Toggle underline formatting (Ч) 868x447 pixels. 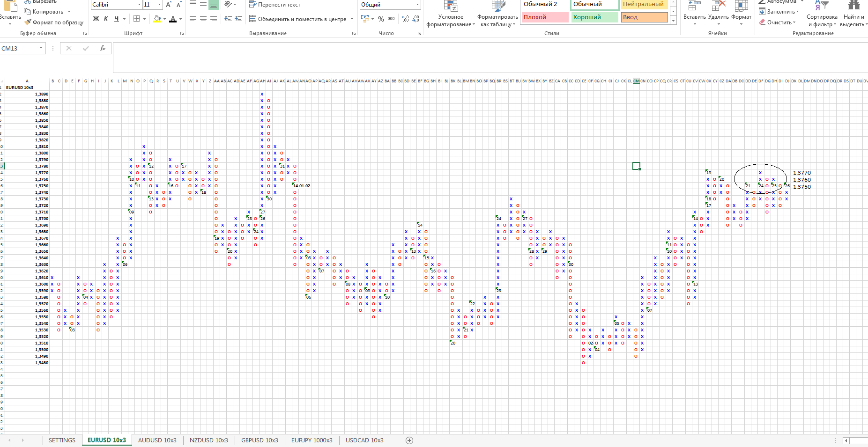click(x=116, y=19)
